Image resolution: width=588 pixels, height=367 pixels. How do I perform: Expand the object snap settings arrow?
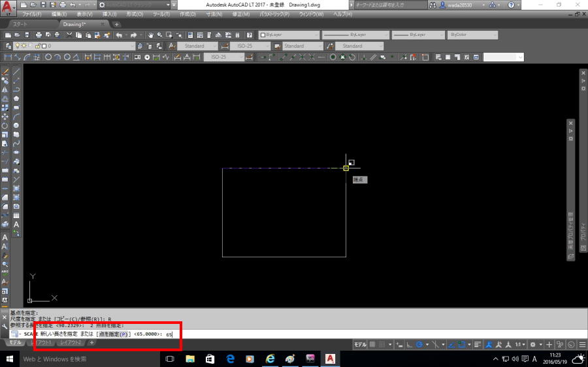click(469, 344)
